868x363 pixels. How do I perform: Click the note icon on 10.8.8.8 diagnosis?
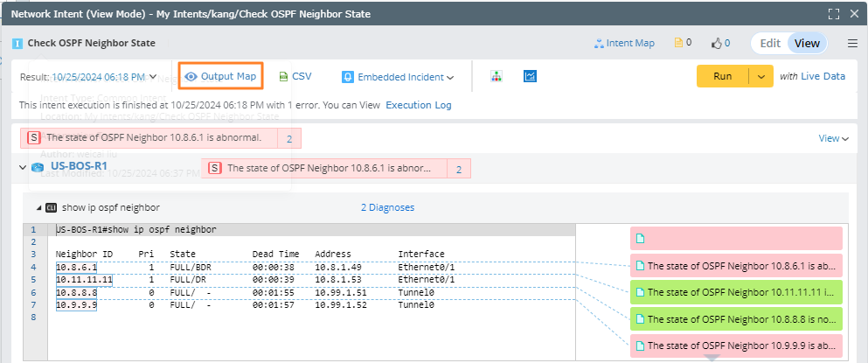[x=641, y=319]
